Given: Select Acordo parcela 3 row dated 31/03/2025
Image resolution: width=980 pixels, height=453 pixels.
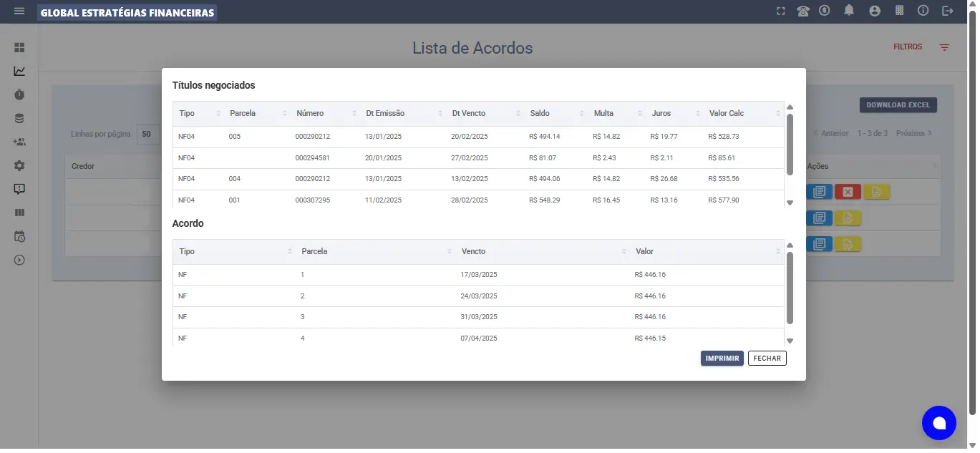Looking at the screenshot, I should 478,317.
